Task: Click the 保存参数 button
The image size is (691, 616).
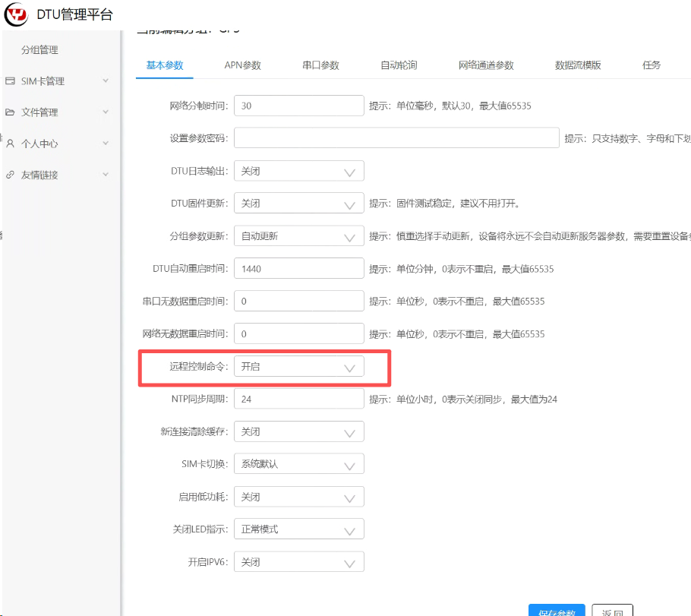Action: pyautogui.click(x=557, y=611)
